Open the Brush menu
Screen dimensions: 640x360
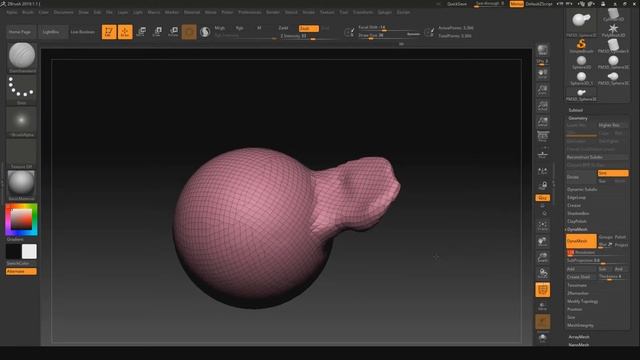point(28,12)
